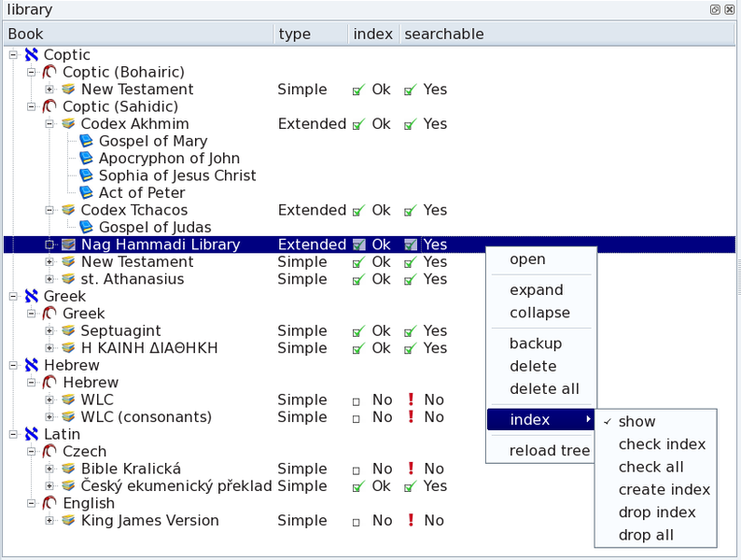This screenshot has width=741, height=560.
Task: Float the library panel using the title bar button
Action: (715, 9)
